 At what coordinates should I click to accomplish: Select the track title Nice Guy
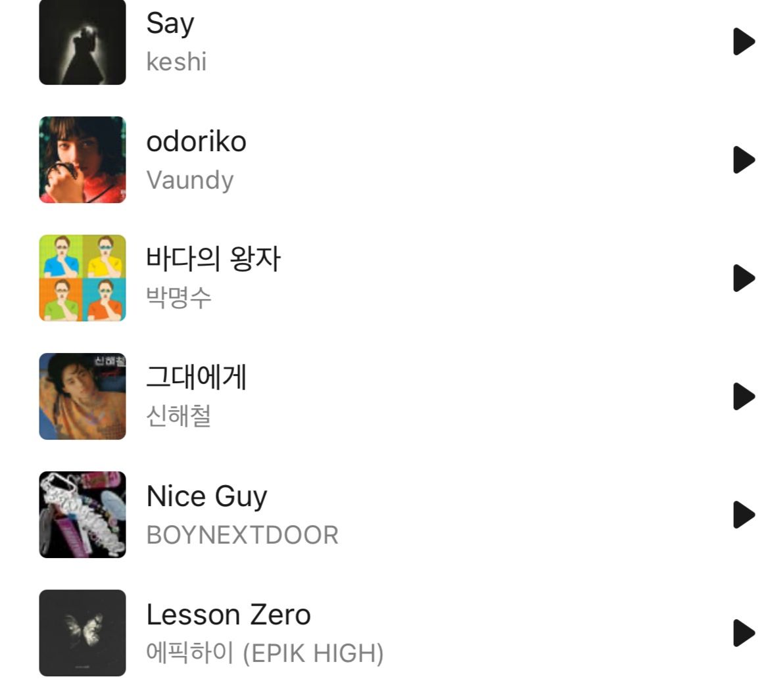(x=207, y=497)
